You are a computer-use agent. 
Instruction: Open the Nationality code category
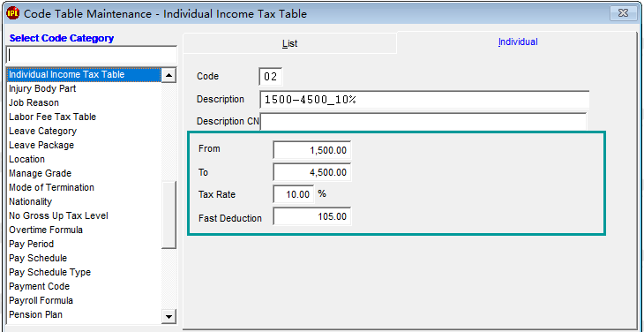84,201
